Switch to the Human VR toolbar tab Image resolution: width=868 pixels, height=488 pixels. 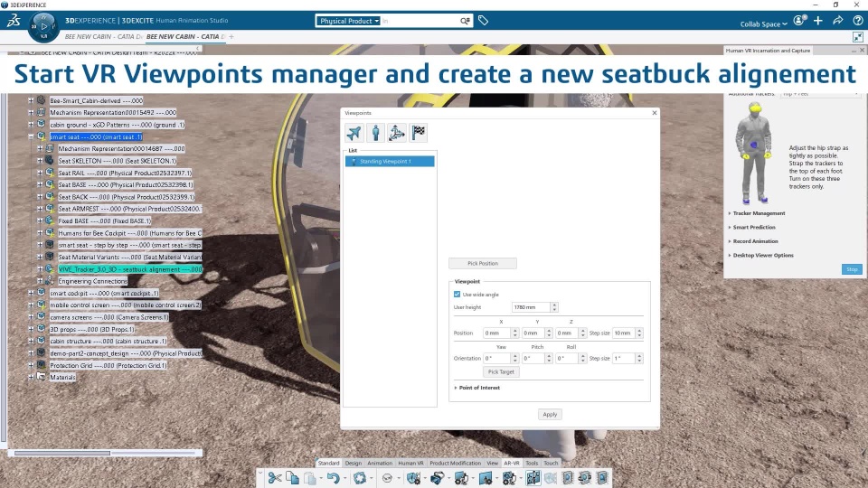[410, 463]
